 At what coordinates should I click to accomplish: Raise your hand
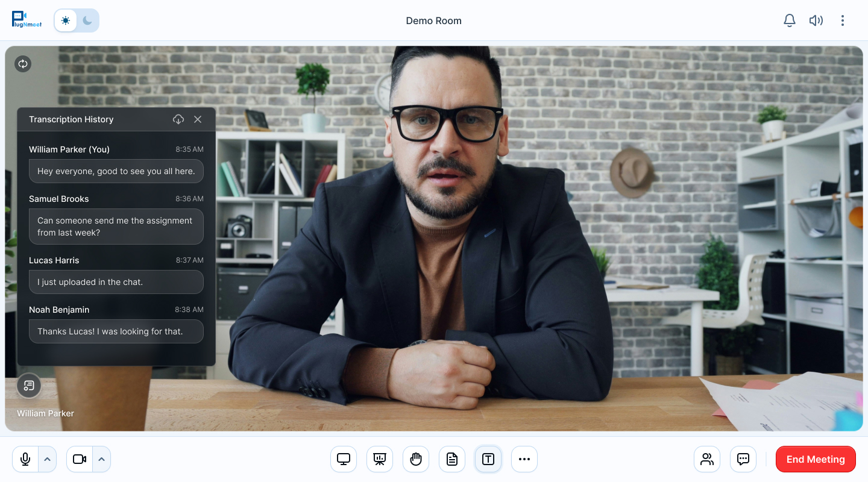click(416, 459)
